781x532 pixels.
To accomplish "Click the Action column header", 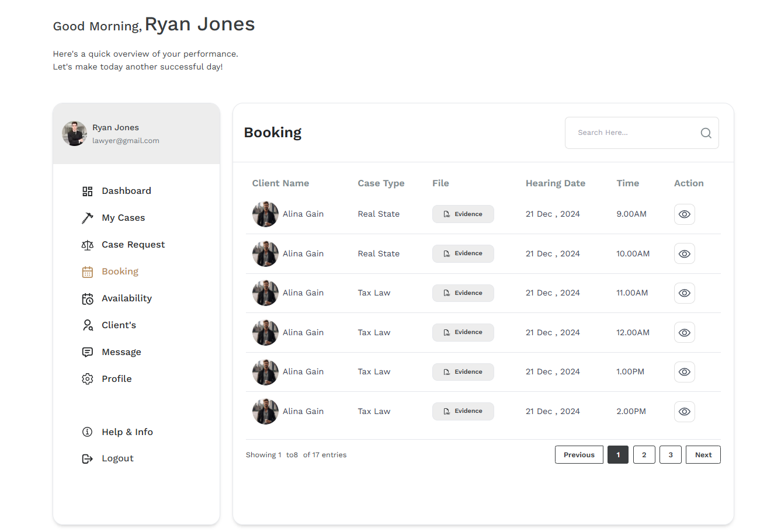I will tap(689, 183).
